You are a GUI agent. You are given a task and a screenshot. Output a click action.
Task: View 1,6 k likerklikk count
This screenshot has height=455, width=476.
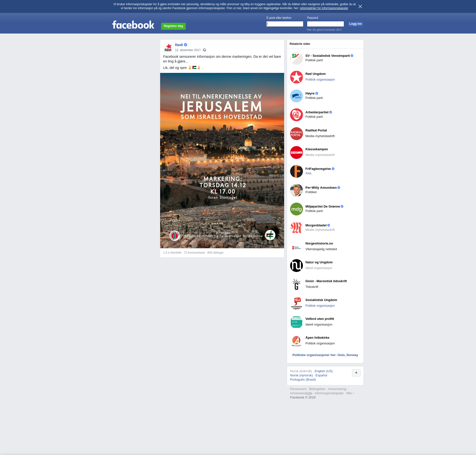172,253
